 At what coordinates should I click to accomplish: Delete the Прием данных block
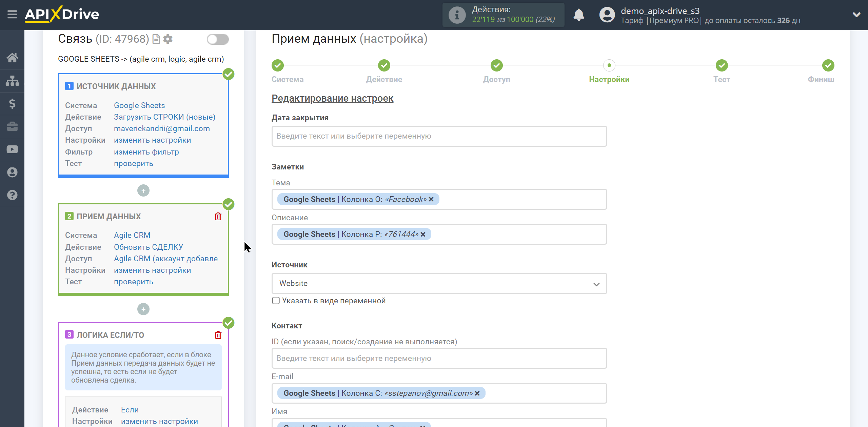pyautogui.click(x=218, y=217)
